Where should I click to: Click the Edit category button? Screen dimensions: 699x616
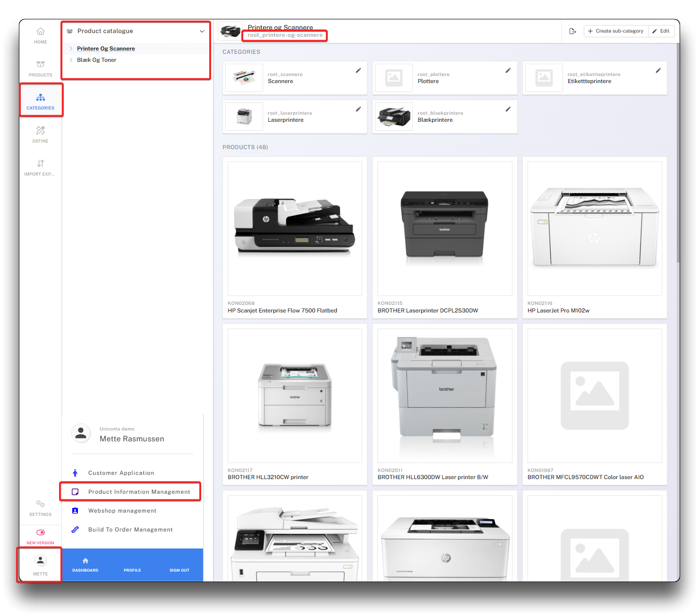(661, 31)
